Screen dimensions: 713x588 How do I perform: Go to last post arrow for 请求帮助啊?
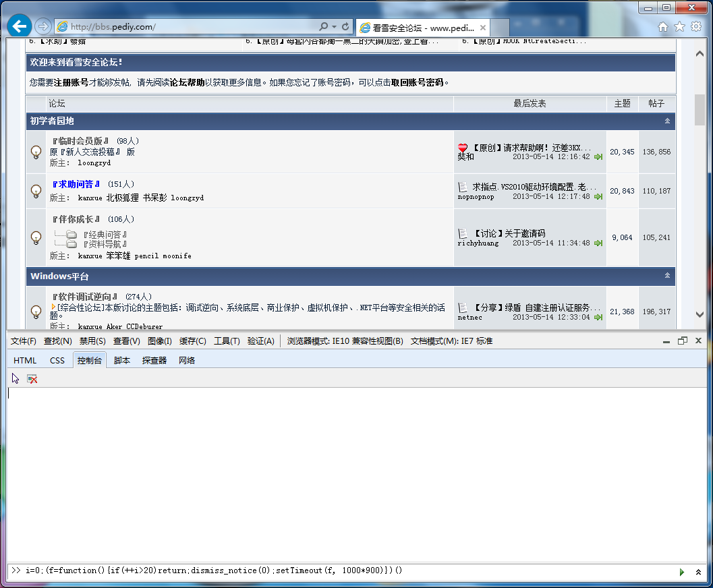[x=598, y=156]
